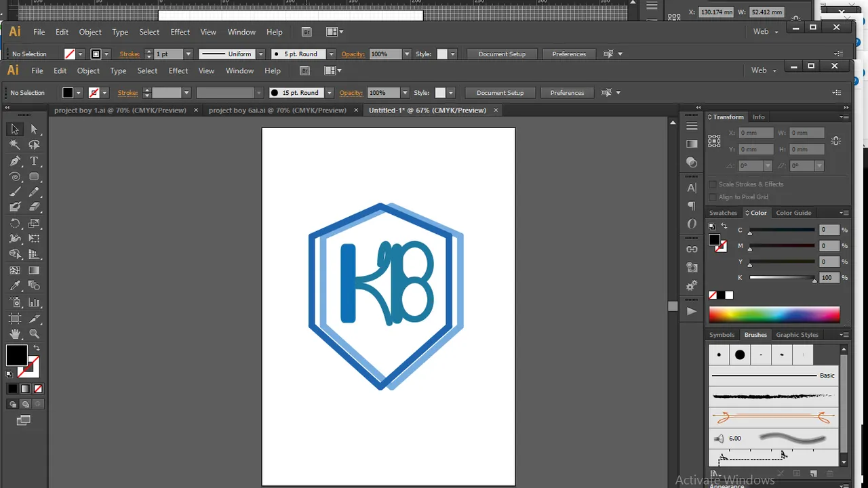The height and width of the screenshot is (488, 868).
Task: Open the Character panel icon in dock
Action: coord(692,188)
